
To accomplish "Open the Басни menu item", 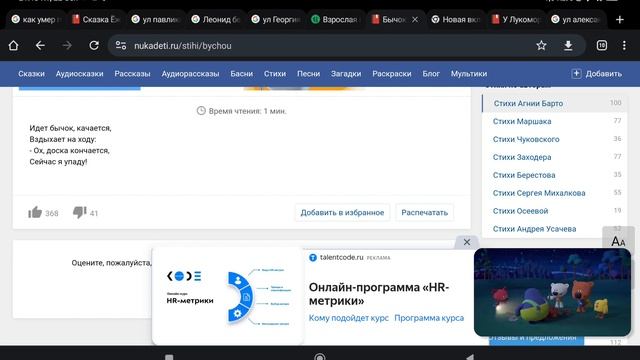I will 242,74.
